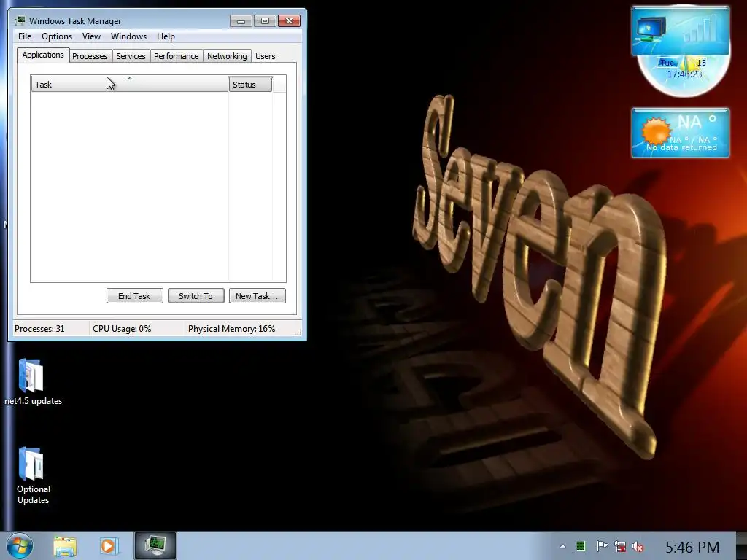747x560 pixels.
Task: Show hidden tray icons arrow
Action: click(x=562, y=546)
